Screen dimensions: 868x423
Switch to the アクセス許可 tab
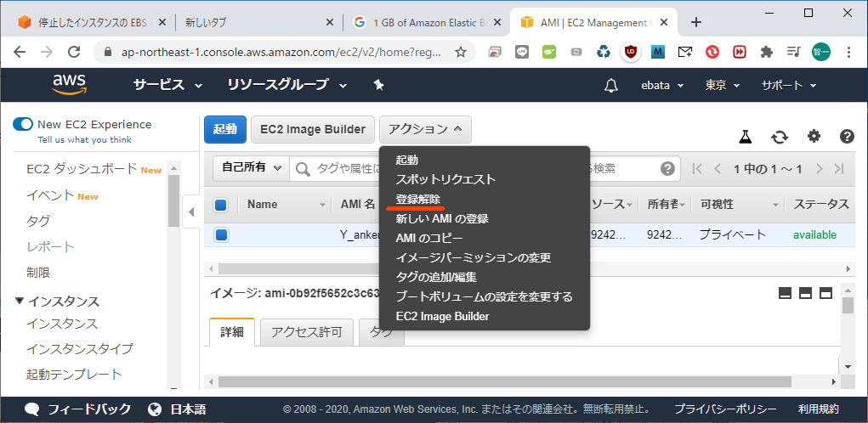306,332
